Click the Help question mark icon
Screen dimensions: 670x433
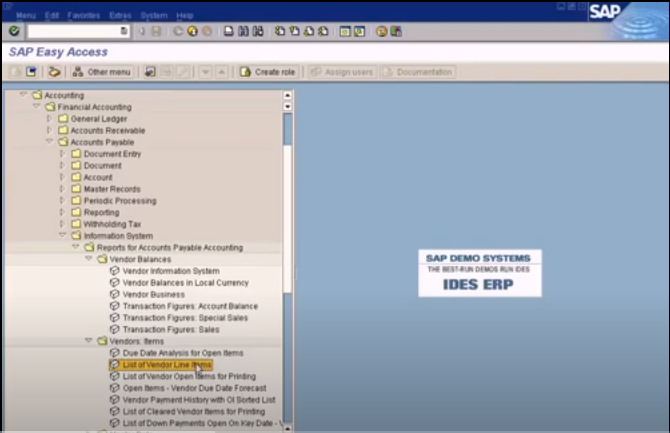point(381,31)
